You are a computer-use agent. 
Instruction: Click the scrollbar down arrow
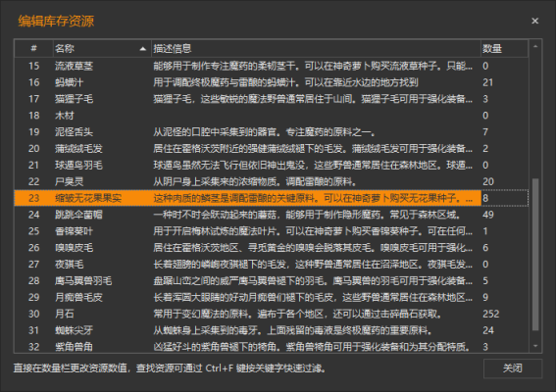coord(535,346)
